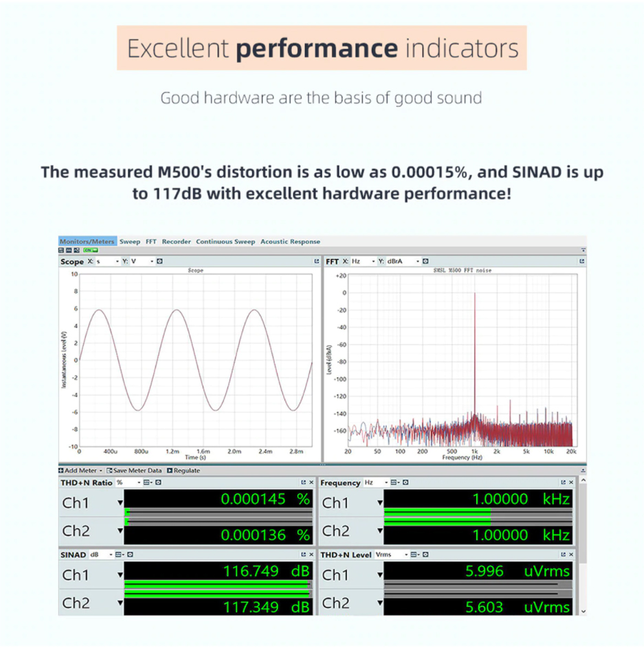The height and width of the screenshot is (648, 644).
Task: Open the Scope panel settings gear icon
Action: pos(158,260)
